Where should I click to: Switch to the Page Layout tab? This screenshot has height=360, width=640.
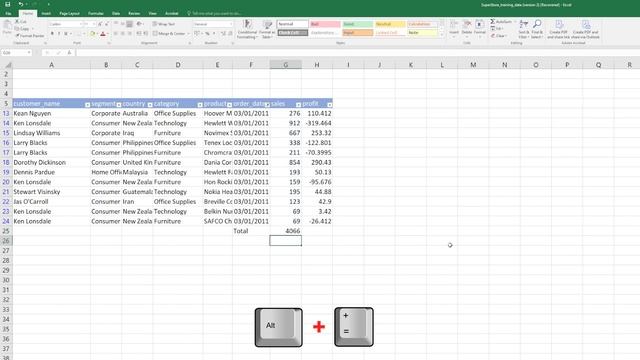69,13
